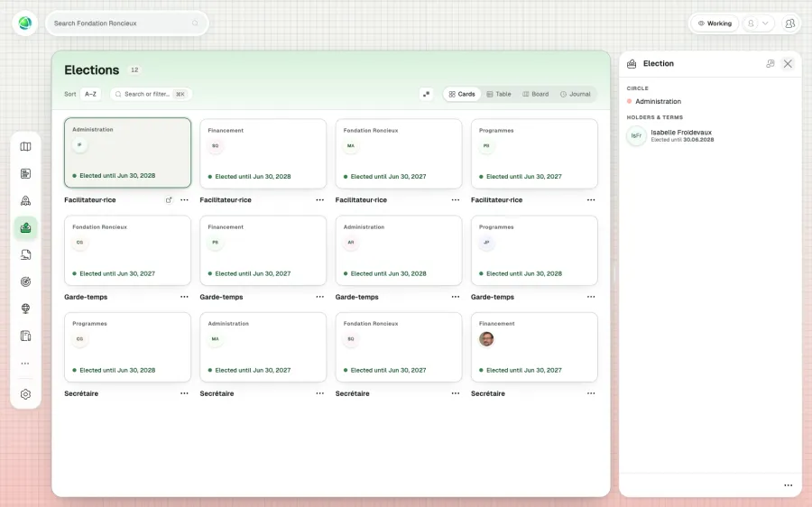
Task: Switch to Table view
Action: pyautogui.click(x=499, y=94)
